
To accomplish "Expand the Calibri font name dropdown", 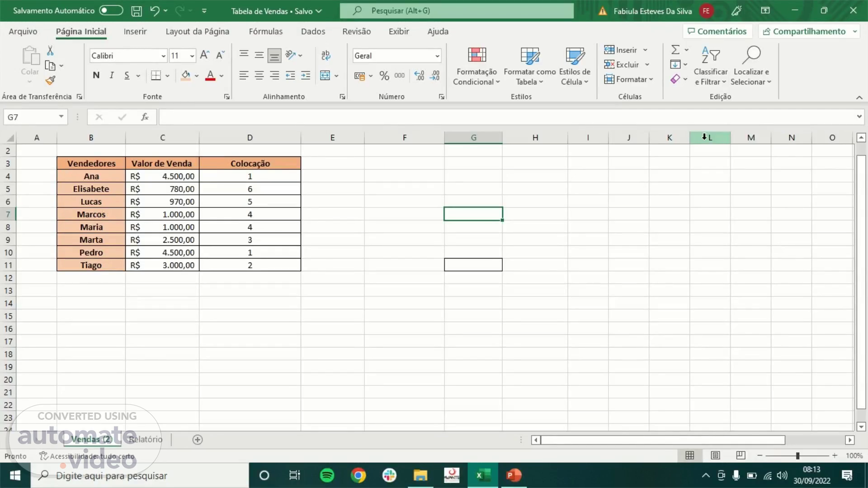I will (x=163, y=56).
